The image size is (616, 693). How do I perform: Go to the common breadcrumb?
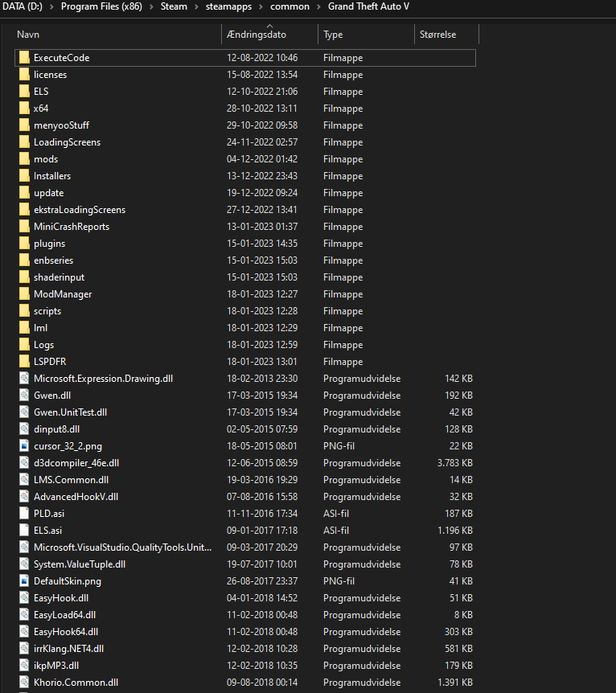(x=290, y=6)
